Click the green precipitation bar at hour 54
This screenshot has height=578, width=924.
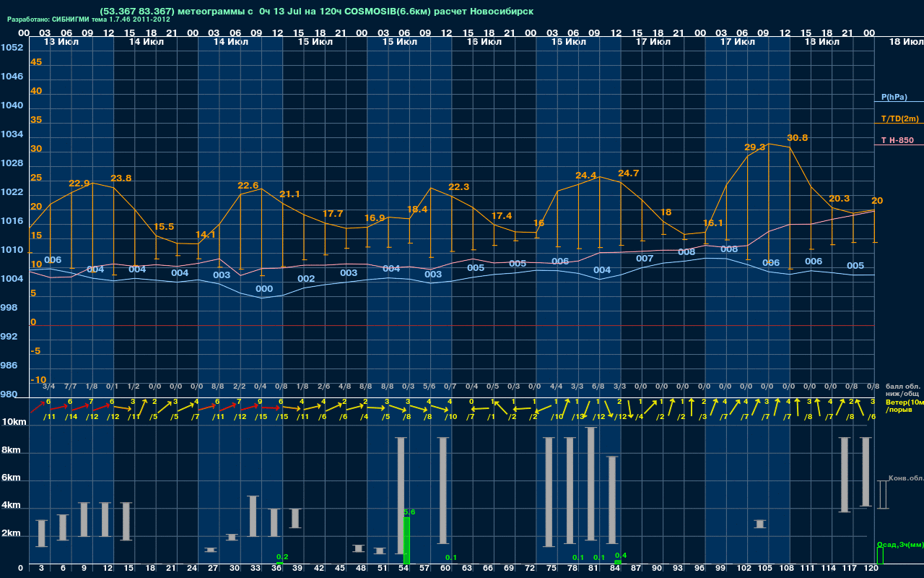click(406, 540)
